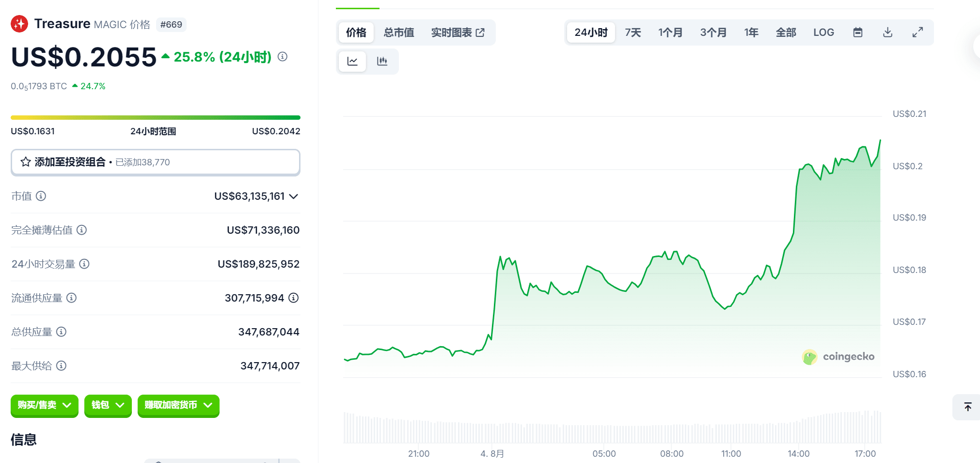Click the 25.8% (24小时) change text
980x463 pixels.
[222, 57]
